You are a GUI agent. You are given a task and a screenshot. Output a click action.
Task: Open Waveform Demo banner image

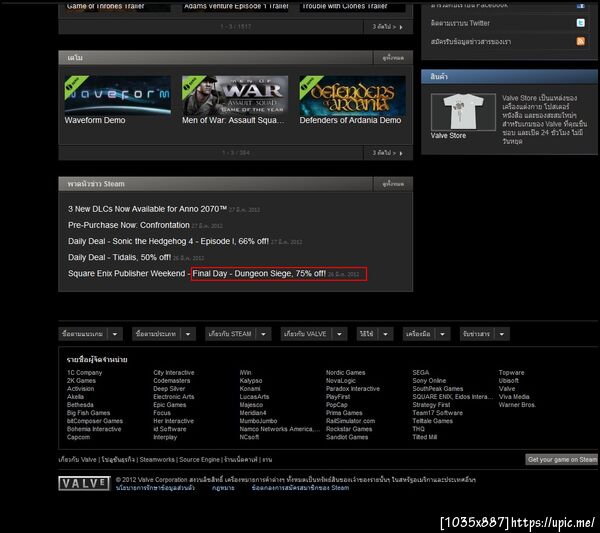[x=117, y=95]
